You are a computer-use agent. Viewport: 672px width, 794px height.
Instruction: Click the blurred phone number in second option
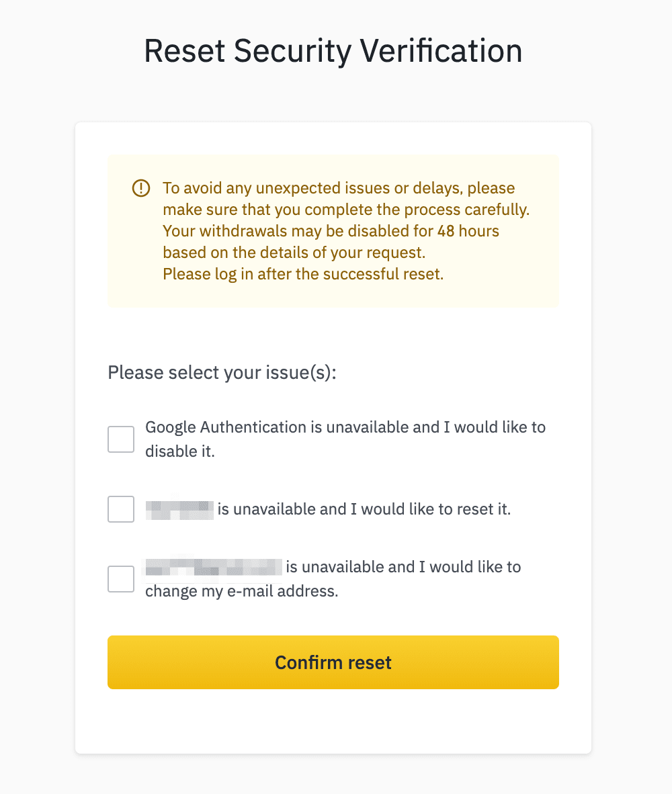[x=179, y=509]
